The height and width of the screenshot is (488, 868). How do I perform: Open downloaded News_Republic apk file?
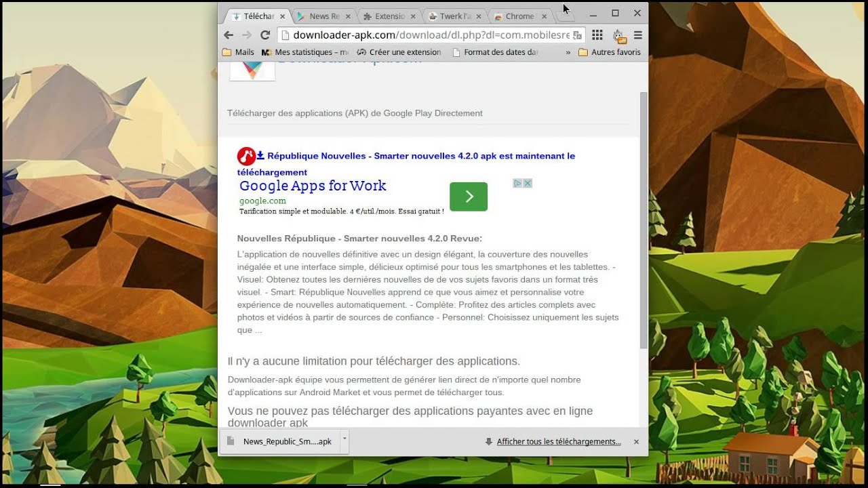pyautogui.click(x=279, y=441)
